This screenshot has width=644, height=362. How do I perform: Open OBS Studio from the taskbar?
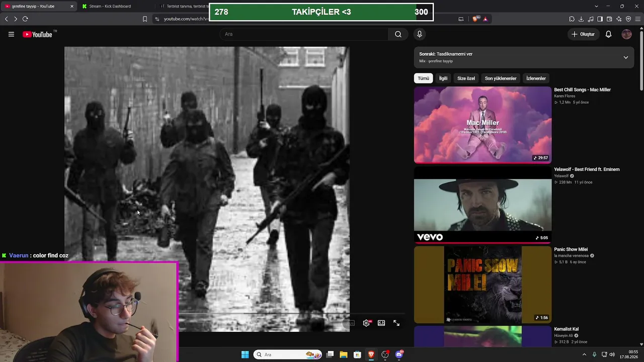[x=385, y=354]
